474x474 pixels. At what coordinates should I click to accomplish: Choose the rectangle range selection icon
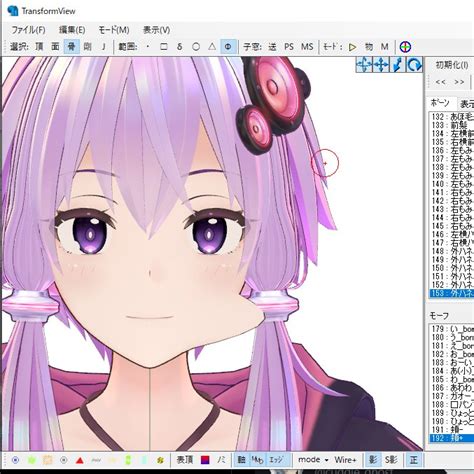[164, 47]
